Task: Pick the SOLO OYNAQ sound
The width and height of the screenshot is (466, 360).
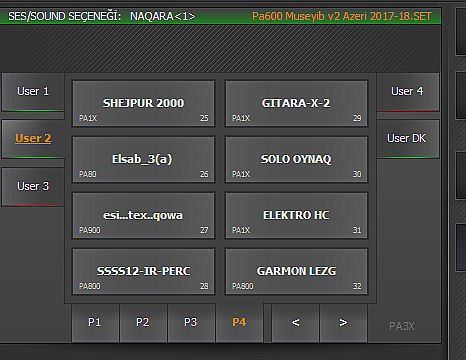Action: pos(296,159)
